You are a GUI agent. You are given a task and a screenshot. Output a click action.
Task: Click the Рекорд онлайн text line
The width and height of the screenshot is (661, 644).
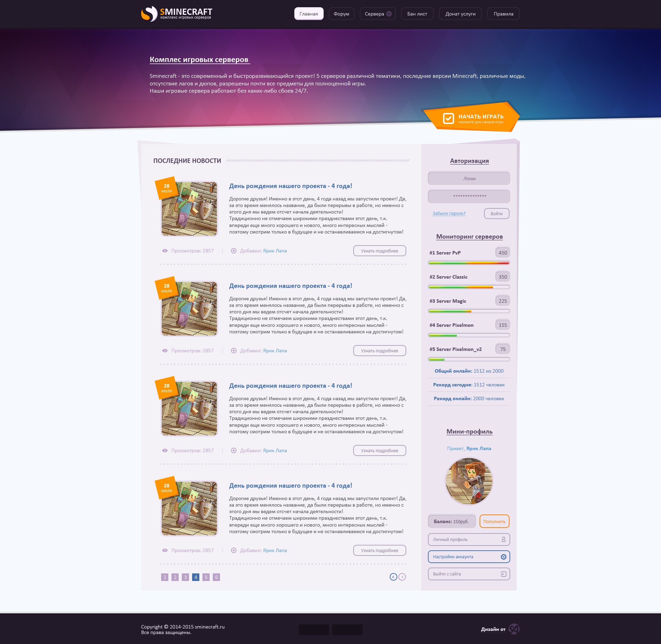click(469, 398)
